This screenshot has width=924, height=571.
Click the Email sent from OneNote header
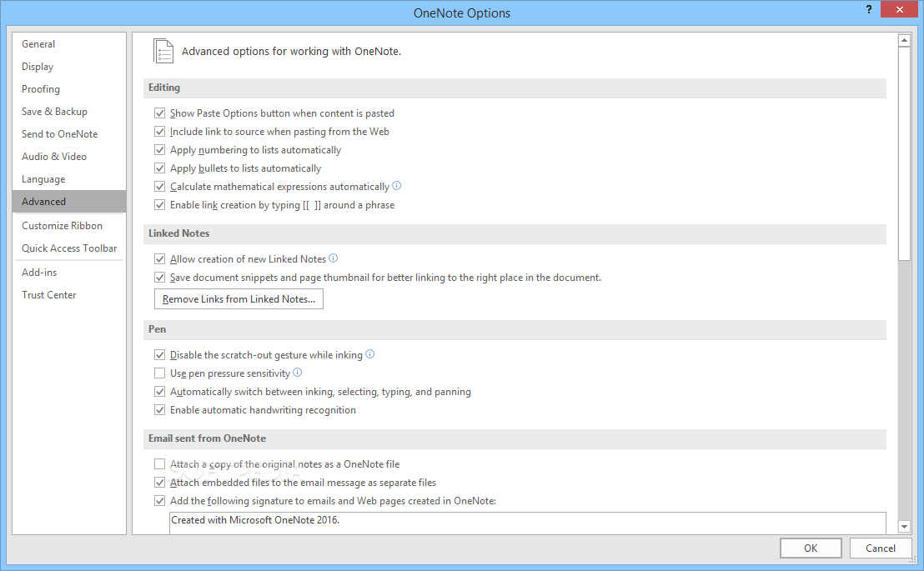point(515,438)
